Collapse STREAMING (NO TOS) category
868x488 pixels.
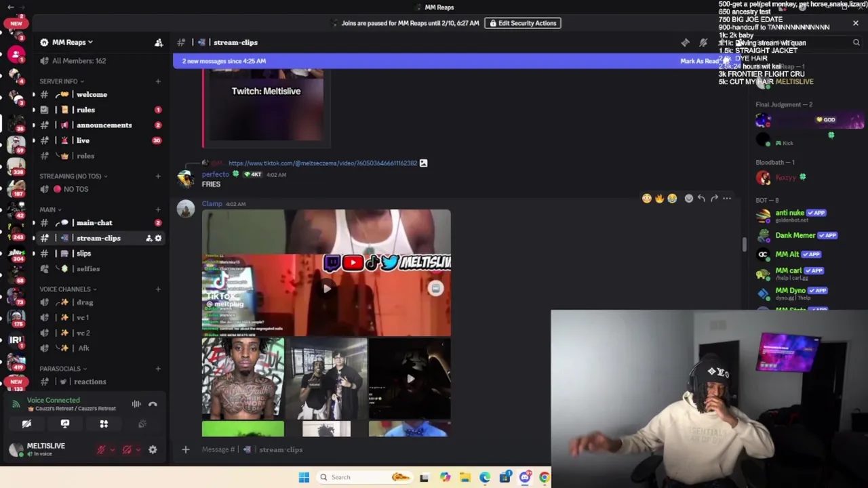coord(73,176)
